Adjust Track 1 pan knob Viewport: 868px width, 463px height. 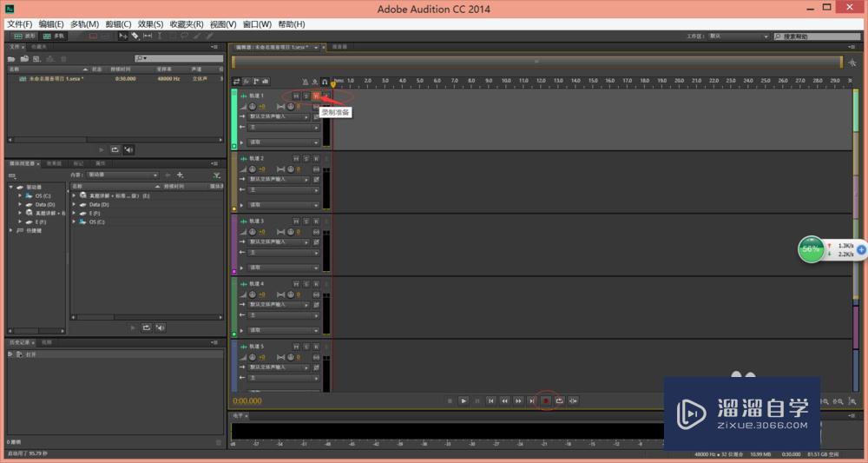point(291,106)
